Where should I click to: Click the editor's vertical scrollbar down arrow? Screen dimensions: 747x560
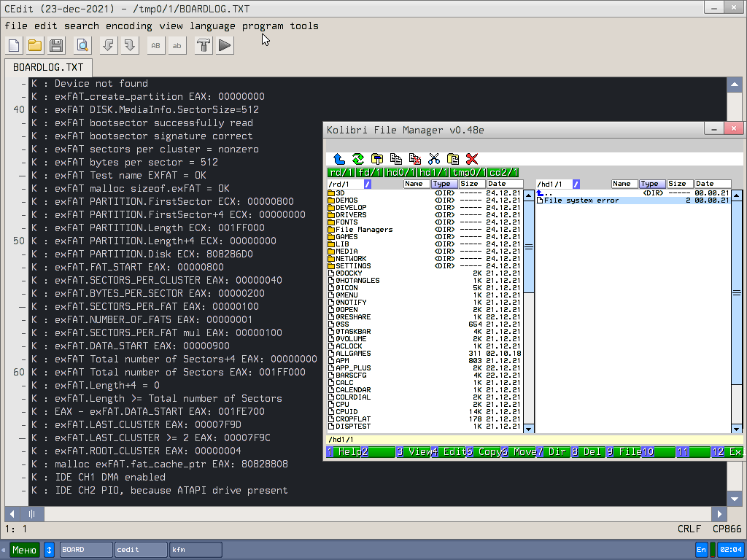click(x=734, y=499)
